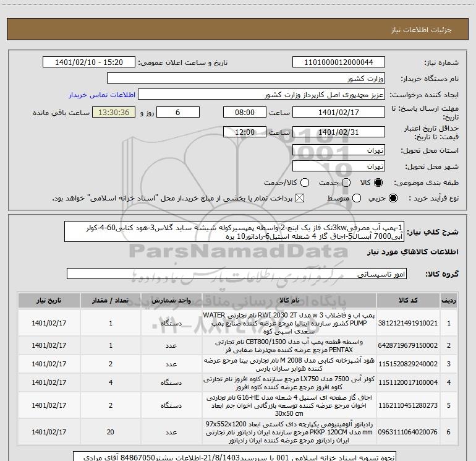This screenshot has height=461, width=476.
Task: Click product code 1162110451280273
Action: point(408,405)
